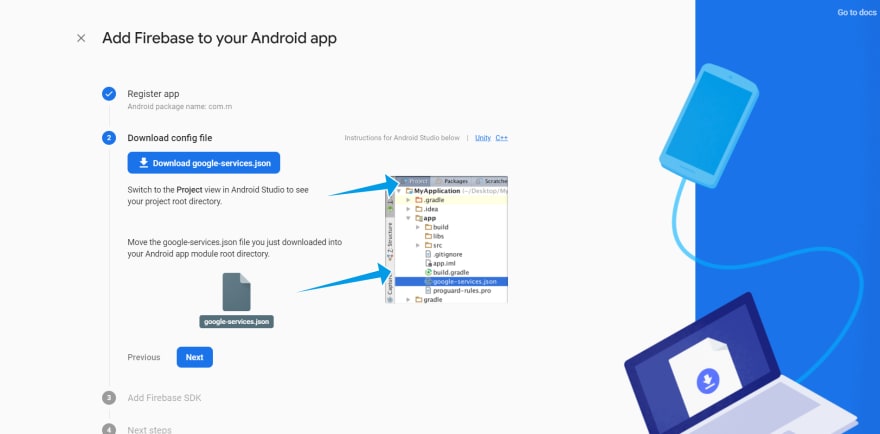Click the Next button

(x=195, y=357)
